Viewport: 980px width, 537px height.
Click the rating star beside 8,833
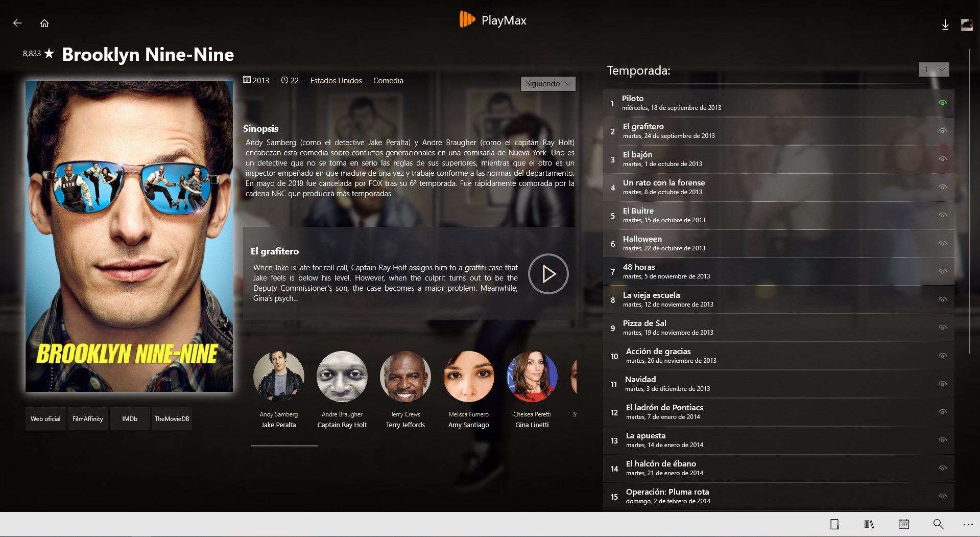pyautogui.click(x=49, y=53)
